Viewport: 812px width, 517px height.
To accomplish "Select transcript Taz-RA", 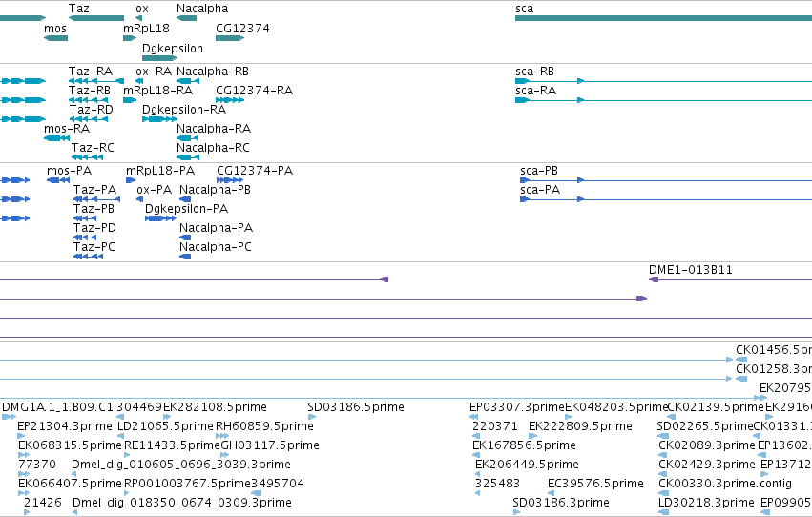I will 96,81.
